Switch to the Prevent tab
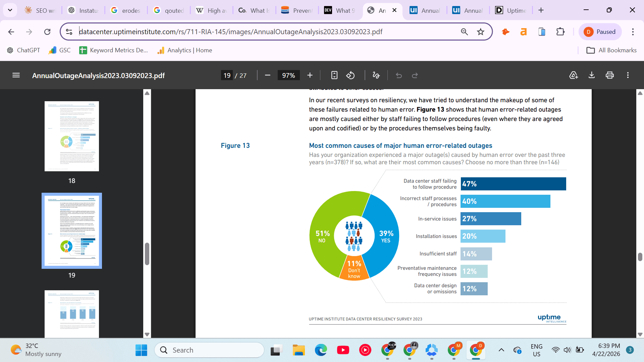 point(297,10)
